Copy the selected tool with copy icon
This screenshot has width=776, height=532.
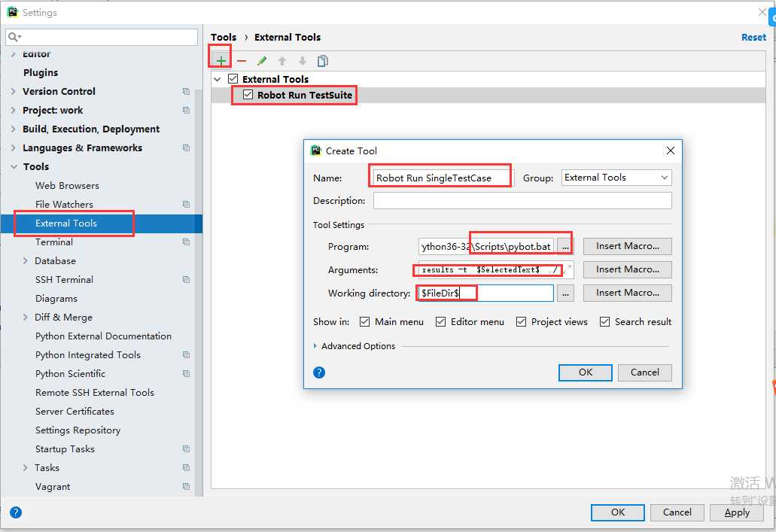[323, 61]
